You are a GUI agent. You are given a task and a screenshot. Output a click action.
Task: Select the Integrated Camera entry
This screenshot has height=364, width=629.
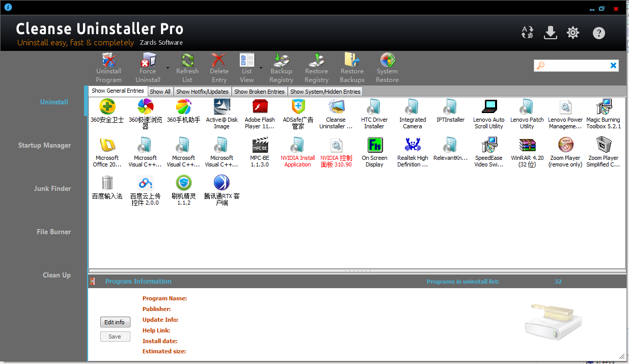(413, 114)
